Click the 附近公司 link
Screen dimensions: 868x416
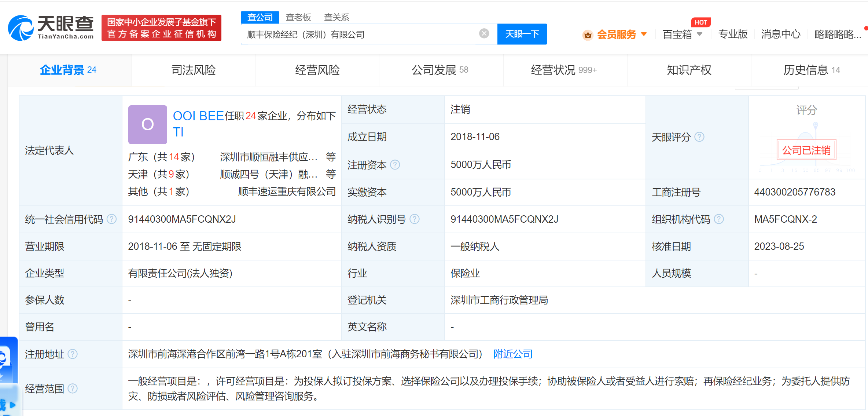click(x=513, y=354)
